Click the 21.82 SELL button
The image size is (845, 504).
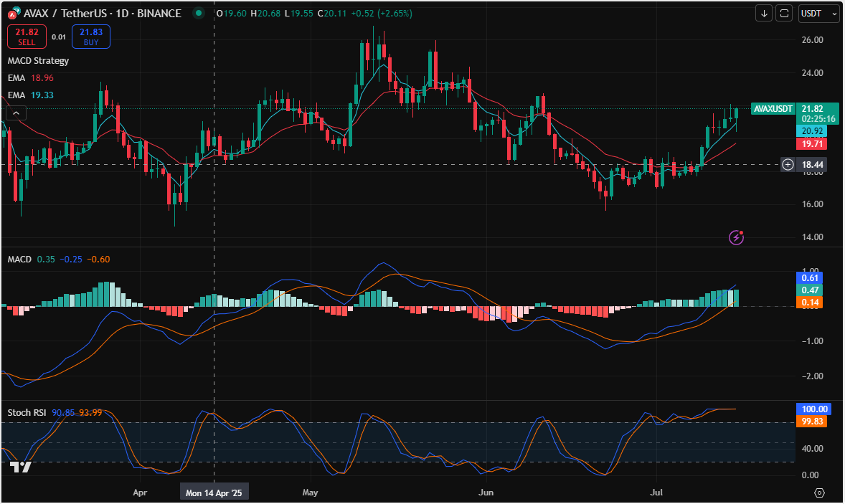pos(27,37)
